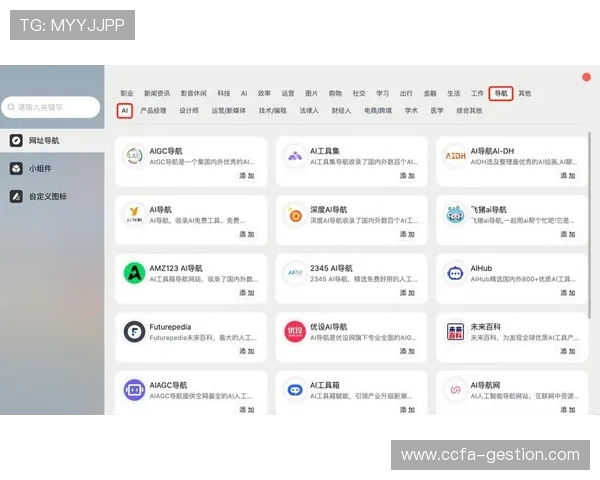Click the green AMZ123 AI导航 icon
Screen dimensions: 600x480
coord(134,273)
